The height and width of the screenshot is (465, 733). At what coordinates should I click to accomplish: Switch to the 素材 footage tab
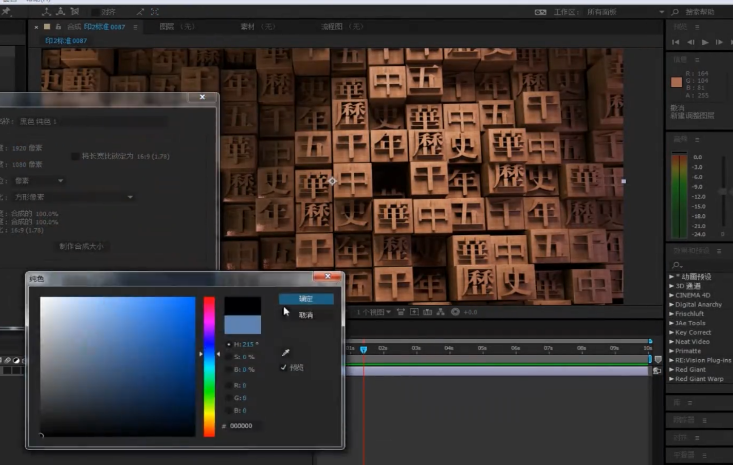click(x=248, y=26)
